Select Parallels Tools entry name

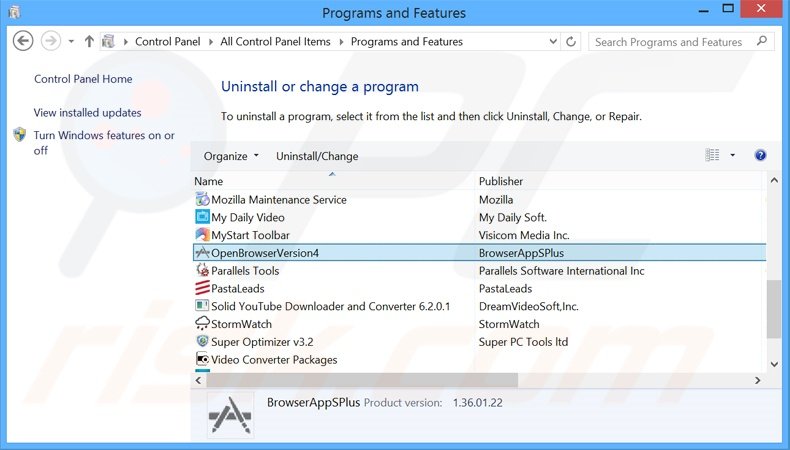pyautogui.click(x=245, y=271)
